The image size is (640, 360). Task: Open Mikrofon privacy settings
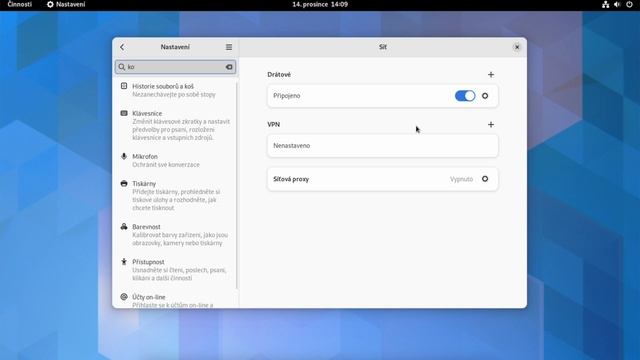click(x=176, y=160)
